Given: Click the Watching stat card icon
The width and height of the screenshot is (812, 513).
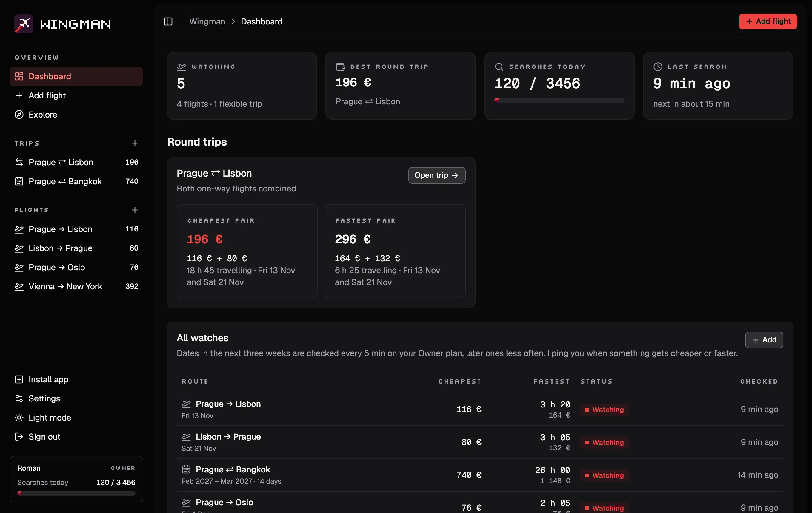Looking at the screenshot, I should 182,67.
